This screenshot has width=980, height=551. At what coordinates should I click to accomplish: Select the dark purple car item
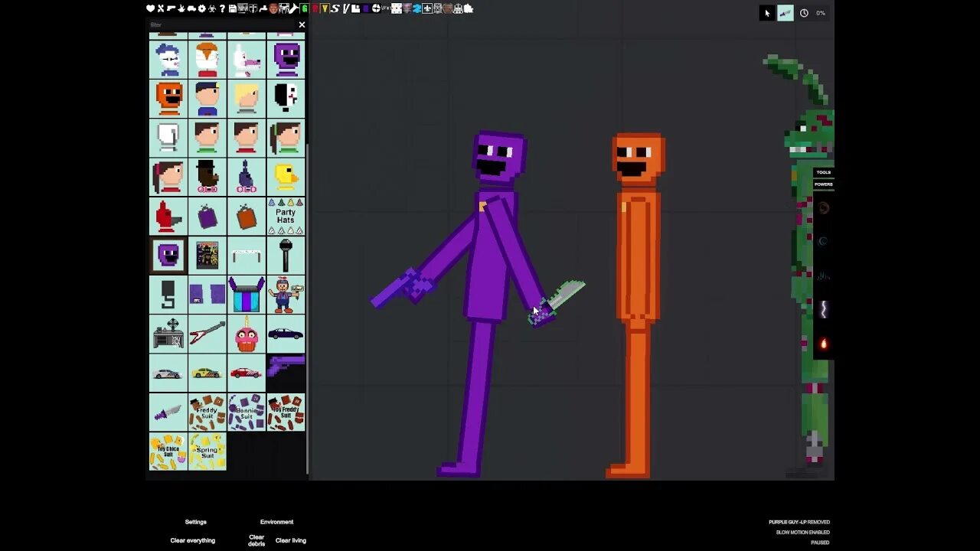coord(286,334)
